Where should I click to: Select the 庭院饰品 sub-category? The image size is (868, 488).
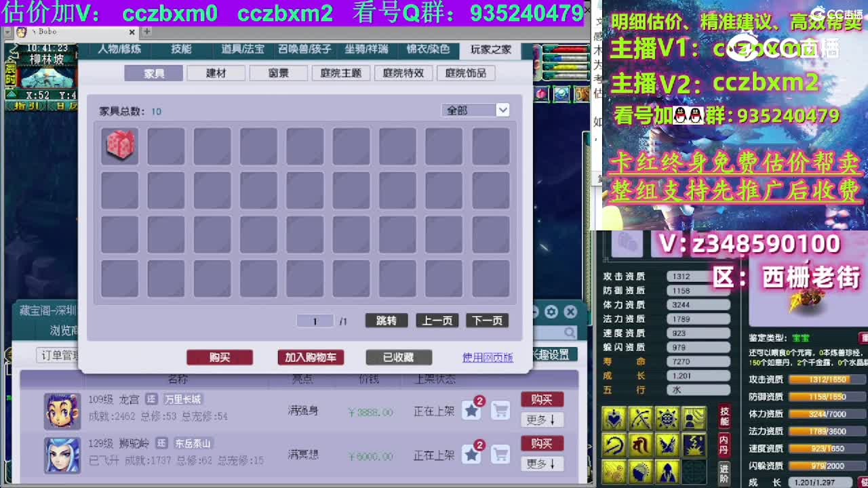tap(466, 73)
